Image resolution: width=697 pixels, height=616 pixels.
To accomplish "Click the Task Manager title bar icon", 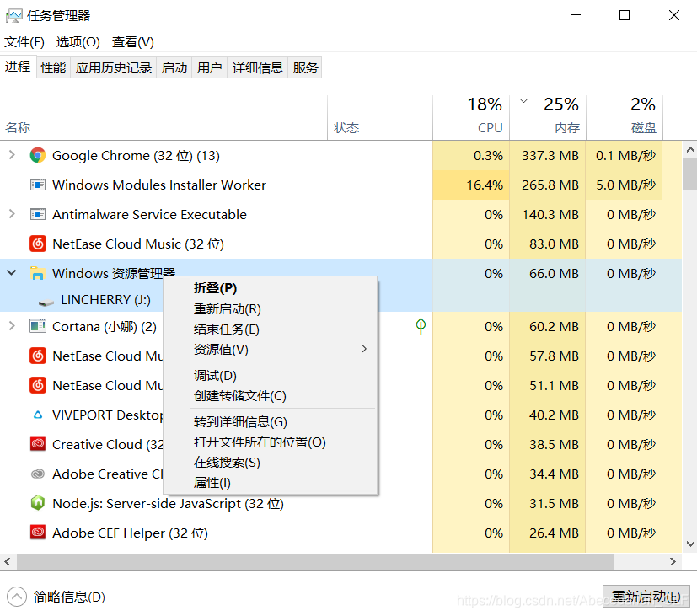I will (13, 16).
